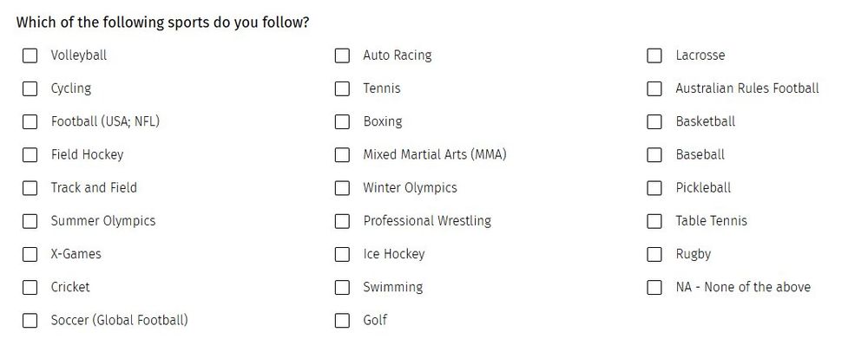Check the Volleyball checkbox
Screen dimensions: 868x352
tap(30, 55)
